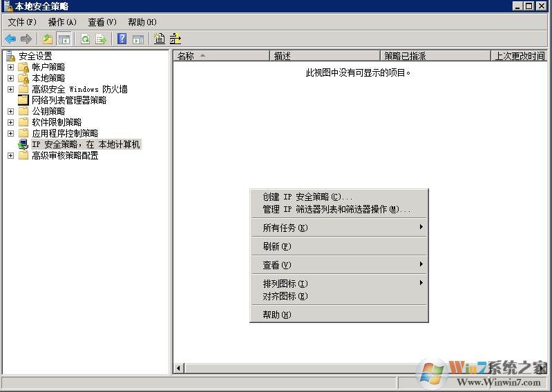The width and height of the screenshot is (552, 392).
Task: Click the 策略已指派 column header
Action: (x=435, y=56)
